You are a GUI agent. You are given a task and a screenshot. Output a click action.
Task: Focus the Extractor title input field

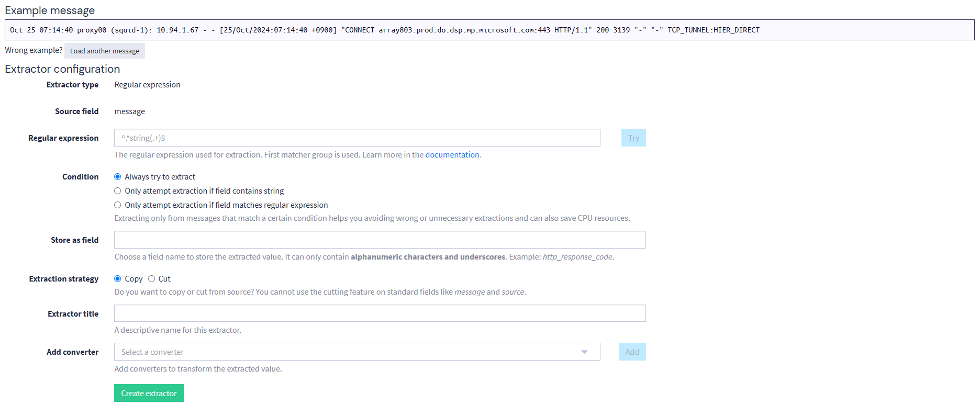point(380,313)
